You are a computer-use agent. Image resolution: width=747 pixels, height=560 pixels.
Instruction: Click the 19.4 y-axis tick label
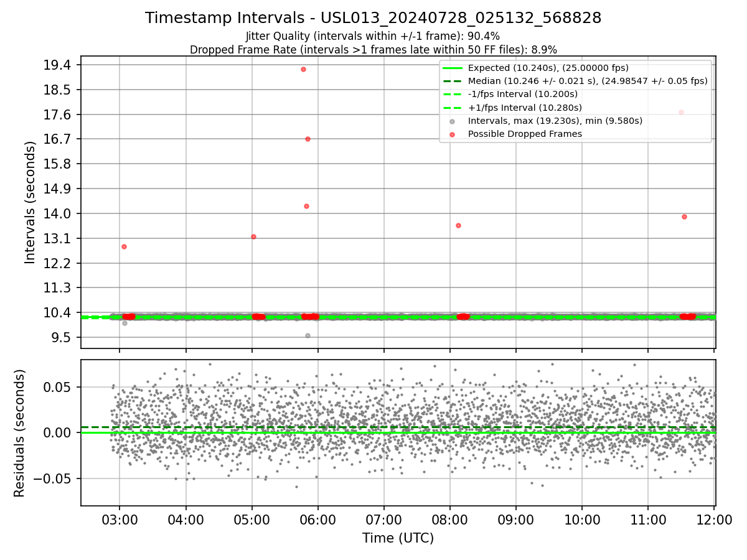[59, 65]
